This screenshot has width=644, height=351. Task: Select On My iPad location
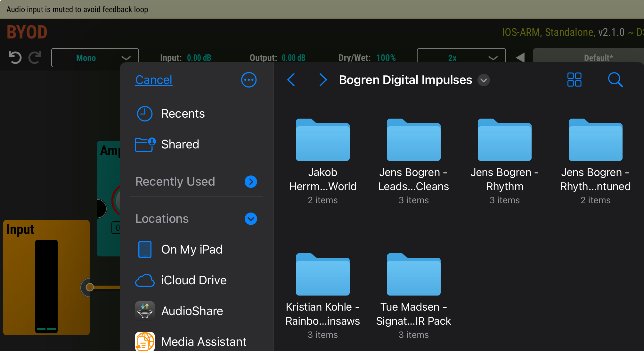click(x=197, y=249)
